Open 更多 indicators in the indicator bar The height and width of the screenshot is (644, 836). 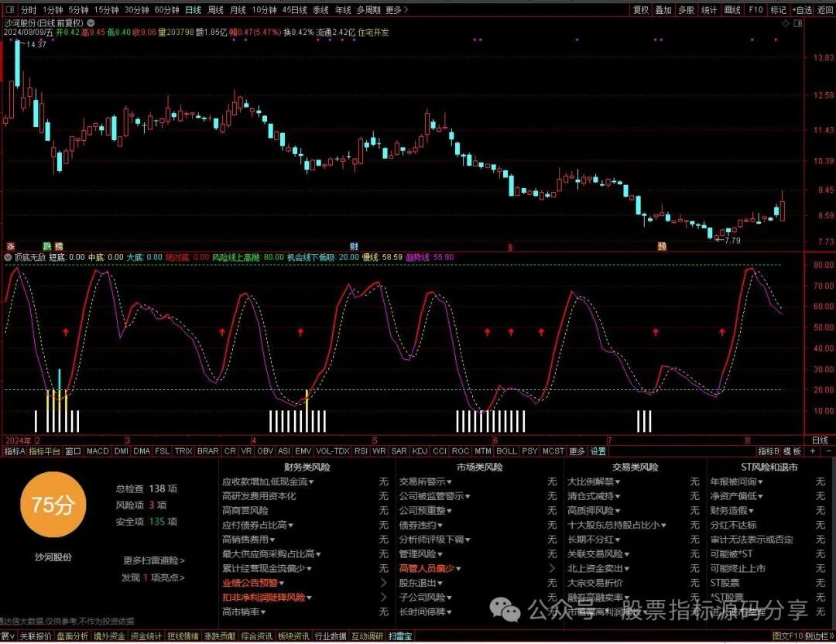click(577, 451)
